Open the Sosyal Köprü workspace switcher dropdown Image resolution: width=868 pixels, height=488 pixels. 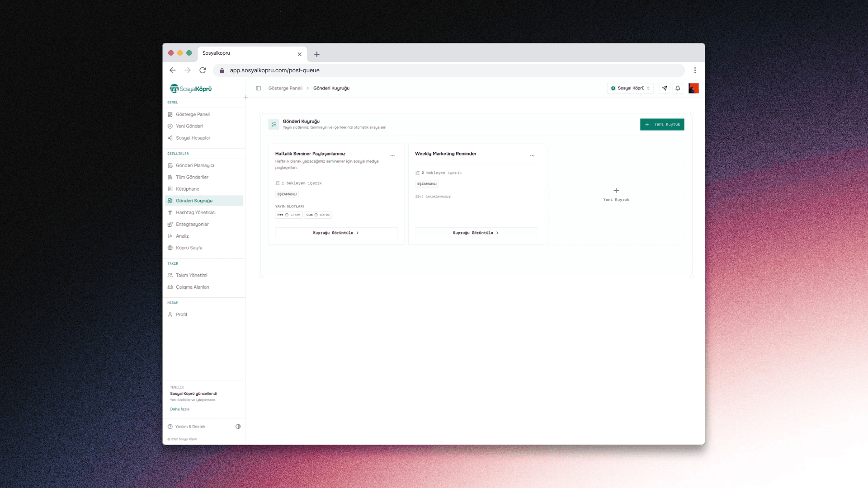coord(630,89)
